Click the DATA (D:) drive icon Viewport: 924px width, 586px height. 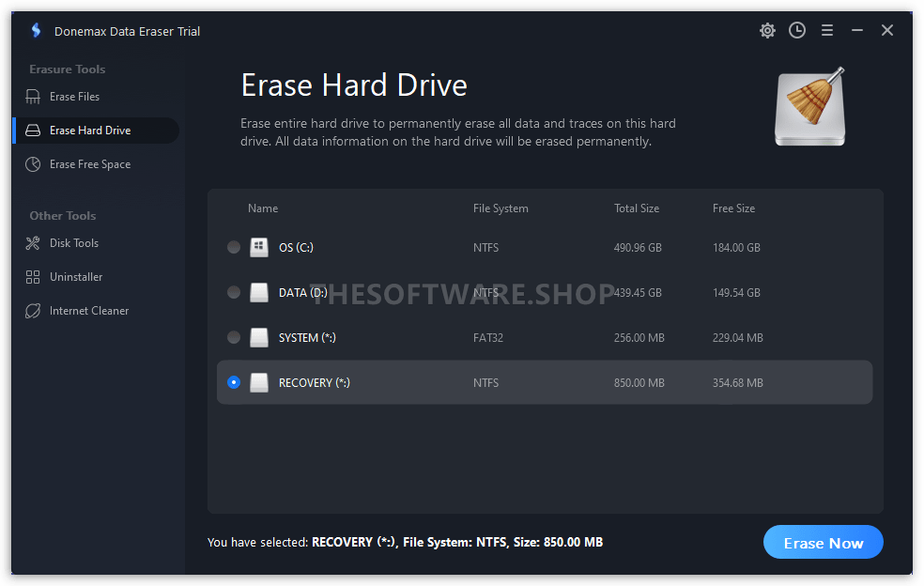(258, 292)
